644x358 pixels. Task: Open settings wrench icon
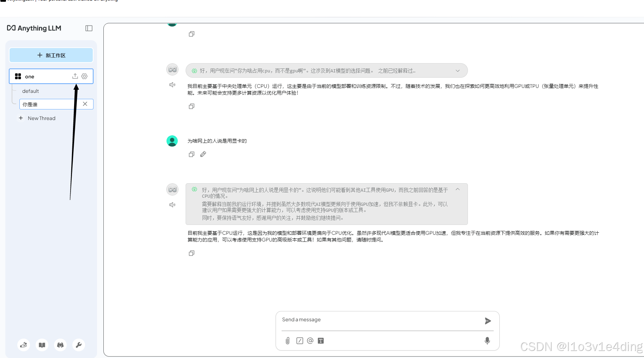point(79,345)
